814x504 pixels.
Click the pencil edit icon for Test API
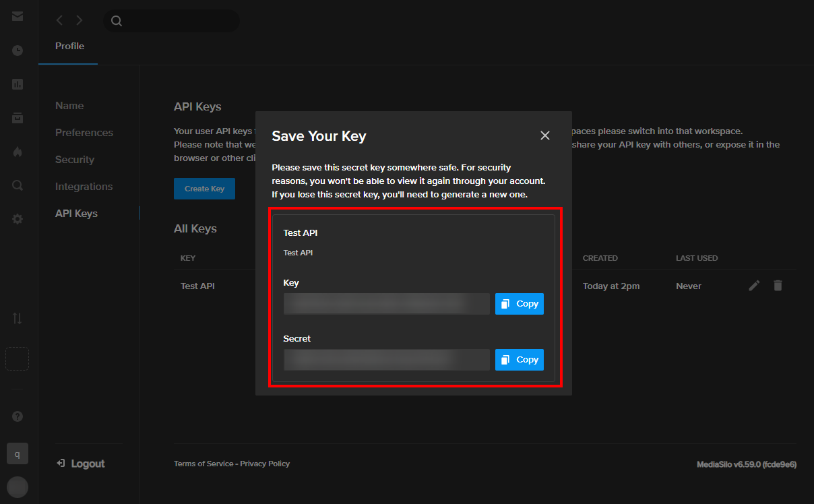pyautogui.click(x=754, y=286)
